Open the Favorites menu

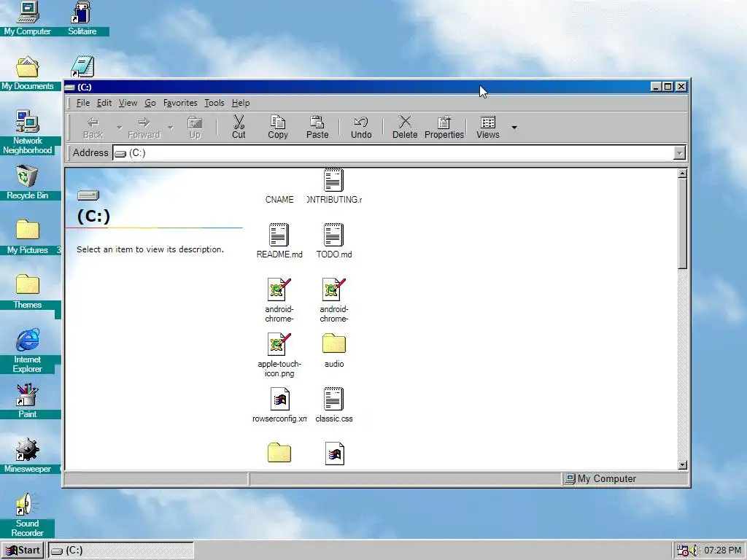coord(180,103)
